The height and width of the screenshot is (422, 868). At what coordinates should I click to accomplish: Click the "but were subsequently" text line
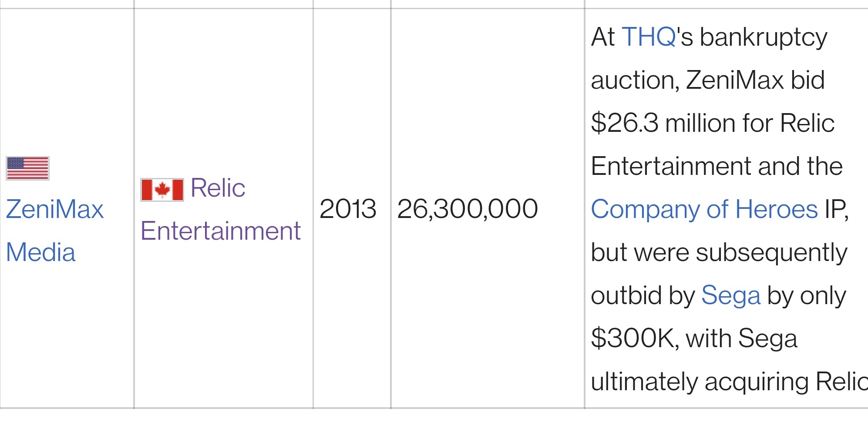pos(719,252)
